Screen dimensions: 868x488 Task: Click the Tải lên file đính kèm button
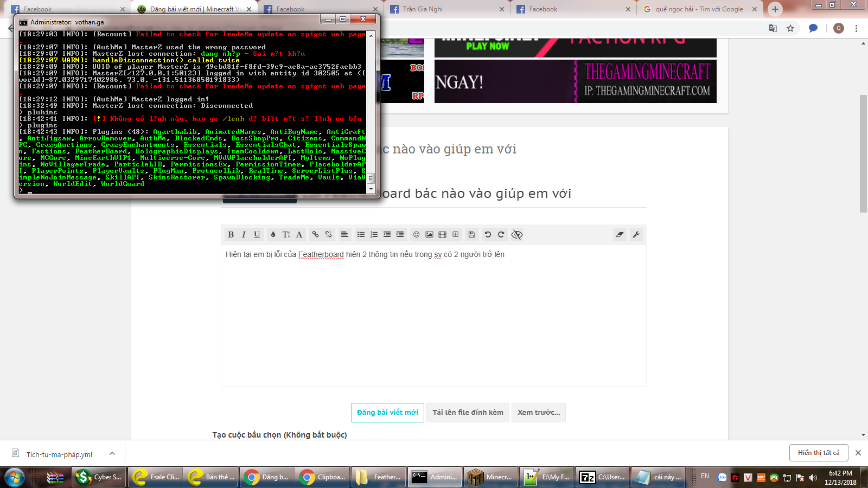click(468, 413)
